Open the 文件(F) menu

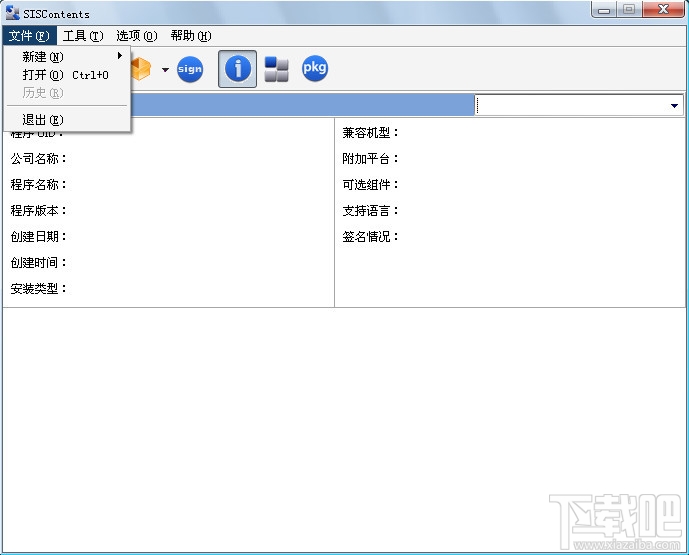point(29,36)
